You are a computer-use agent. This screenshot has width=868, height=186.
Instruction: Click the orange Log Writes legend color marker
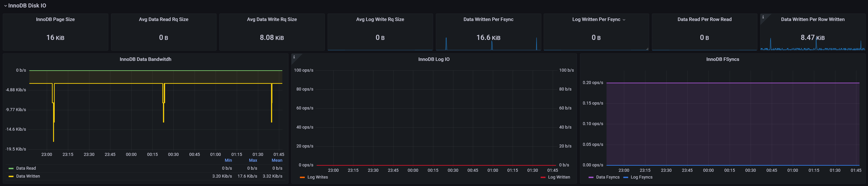302,177
